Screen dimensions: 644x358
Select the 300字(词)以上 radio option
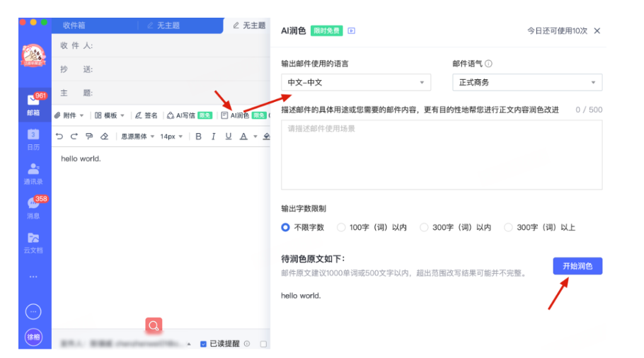508,227
